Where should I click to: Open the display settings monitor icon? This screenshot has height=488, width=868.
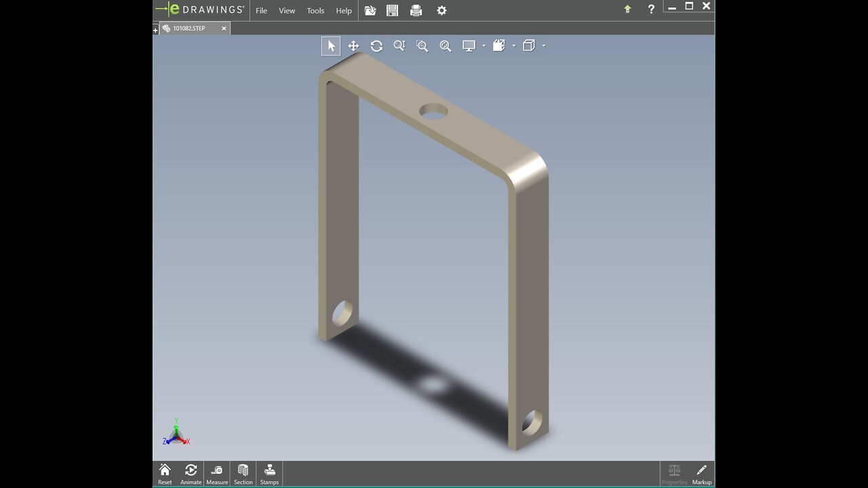tap(469, 46)
